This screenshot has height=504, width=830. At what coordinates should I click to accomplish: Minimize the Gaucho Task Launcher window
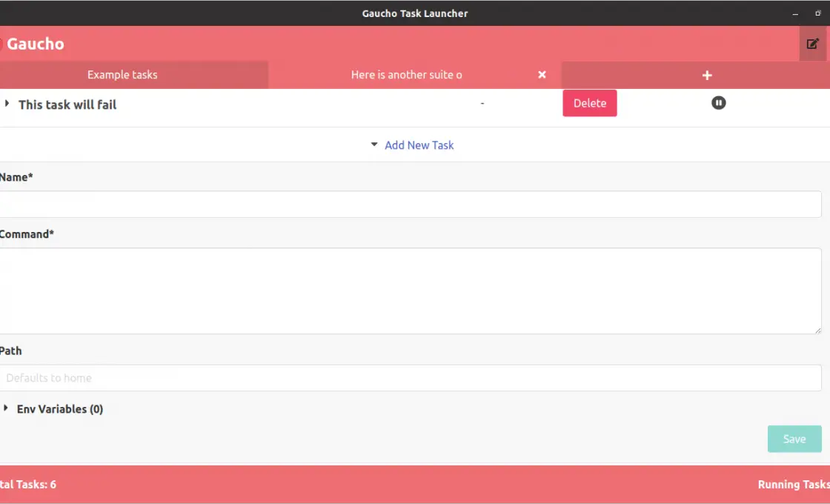point(795,14)
